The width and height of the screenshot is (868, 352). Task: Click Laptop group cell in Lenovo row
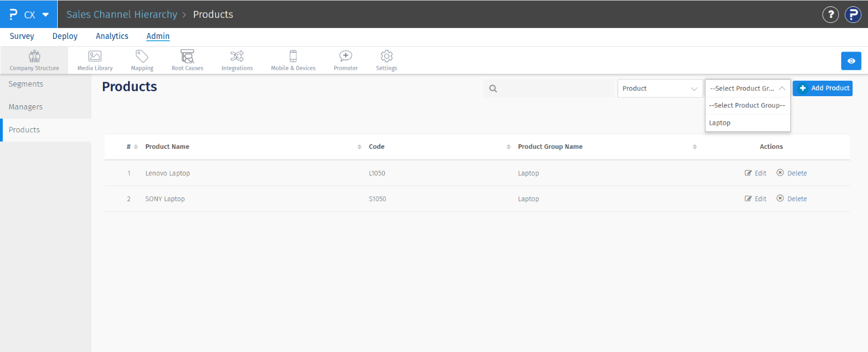(528, 173)
